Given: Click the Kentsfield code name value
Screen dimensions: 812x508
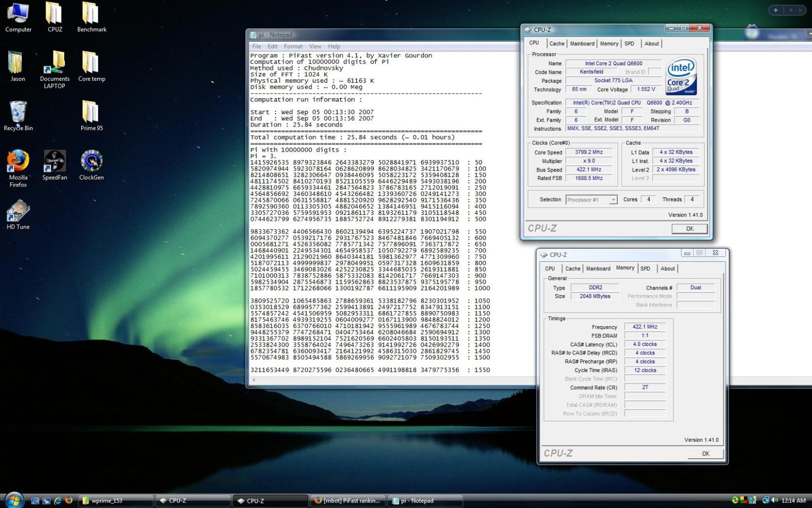Looking at the screenshot, I should click(x=592, y=72).
